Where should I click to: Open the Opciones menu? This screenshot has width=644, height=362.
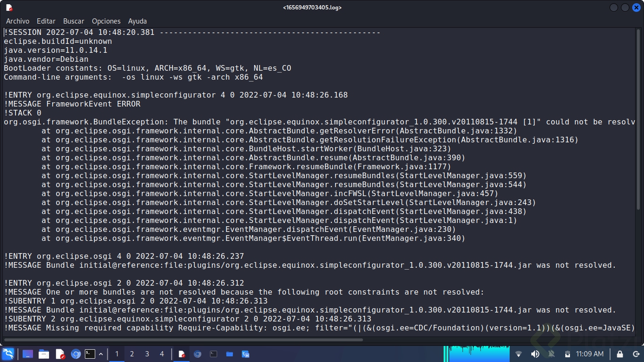click(106, 21)
